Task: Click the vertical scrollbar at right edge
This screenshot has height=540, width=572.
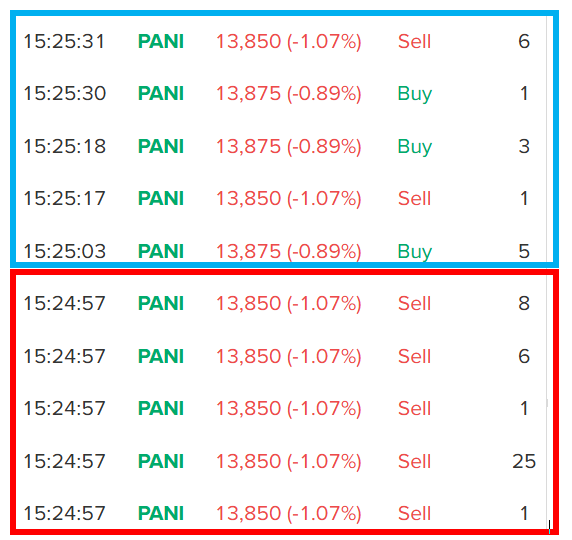Action: point(547,270)
